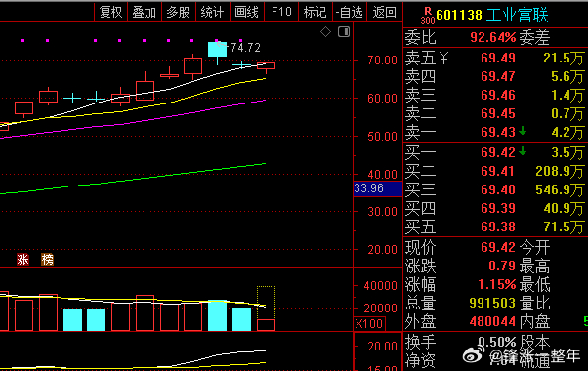Click the diamond icon above the chart
The width and height of the screenshot is (588, 371).
tap(325, 32)
